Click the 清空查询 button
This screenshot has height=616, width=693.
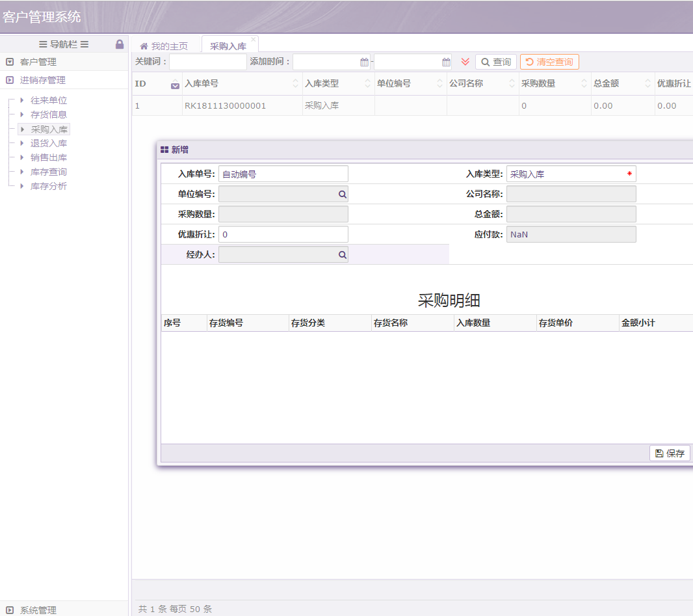[x=549, y=62]
